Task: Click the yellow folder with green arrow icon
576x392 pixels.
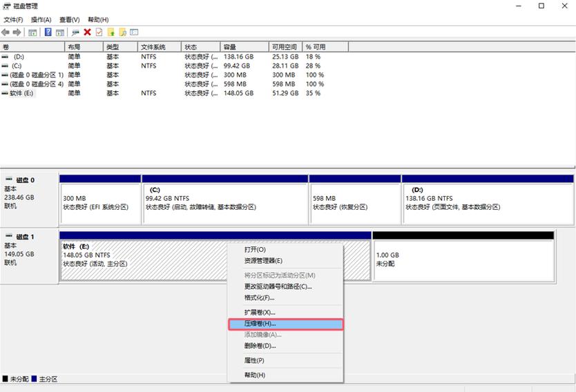Action: (111, 32)
